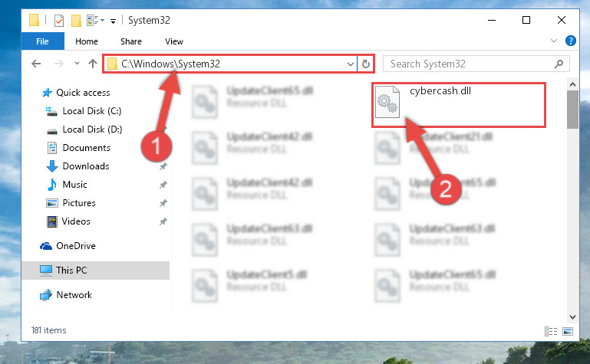Click the Back navigation arrow
This screenshot has width=590, height=364.
coord(36,64)
